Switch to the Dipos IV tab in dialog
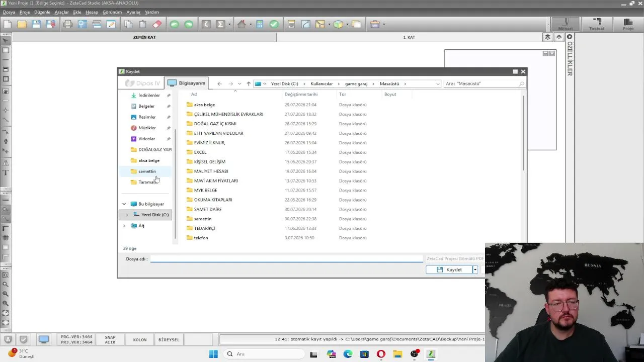Screen dimensions: 644x362 (142, 83)
